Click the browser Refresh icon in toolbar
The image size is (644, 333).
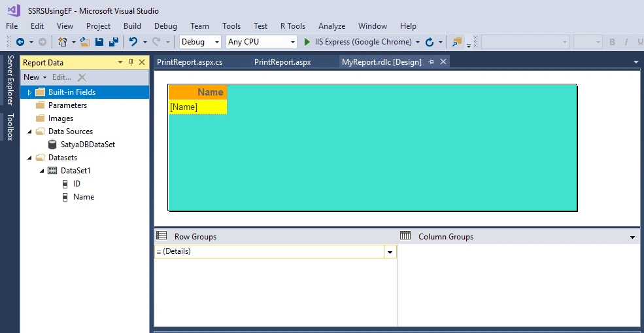coord(429,42)
